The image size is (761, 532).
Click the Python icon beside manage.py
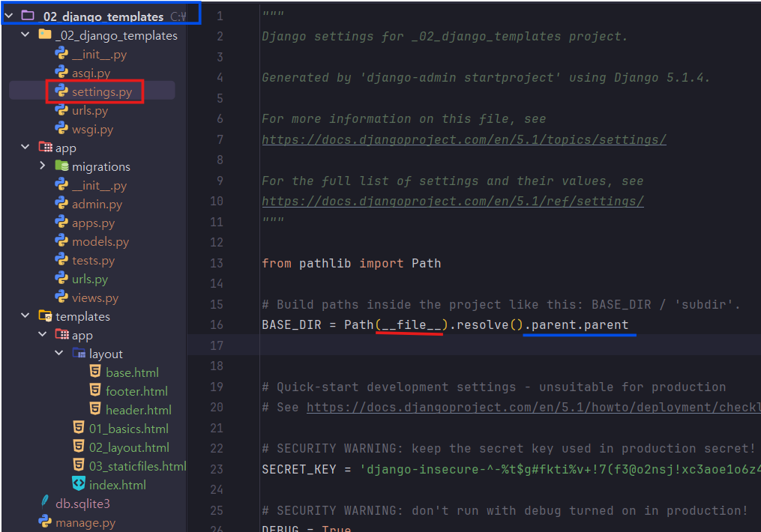45,522
